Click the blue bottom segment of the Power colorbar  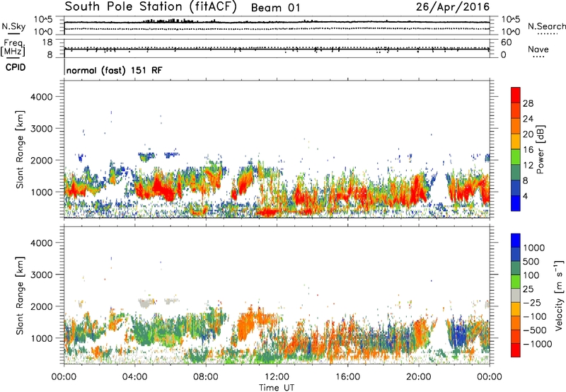(516, 203)
